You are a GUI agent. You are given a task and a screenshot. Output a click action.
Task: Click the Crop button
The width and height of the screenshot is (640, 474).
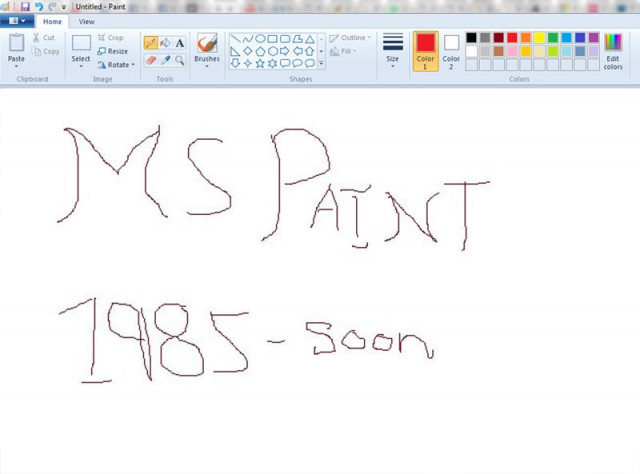pyautogui.click(x=111, y=38)
